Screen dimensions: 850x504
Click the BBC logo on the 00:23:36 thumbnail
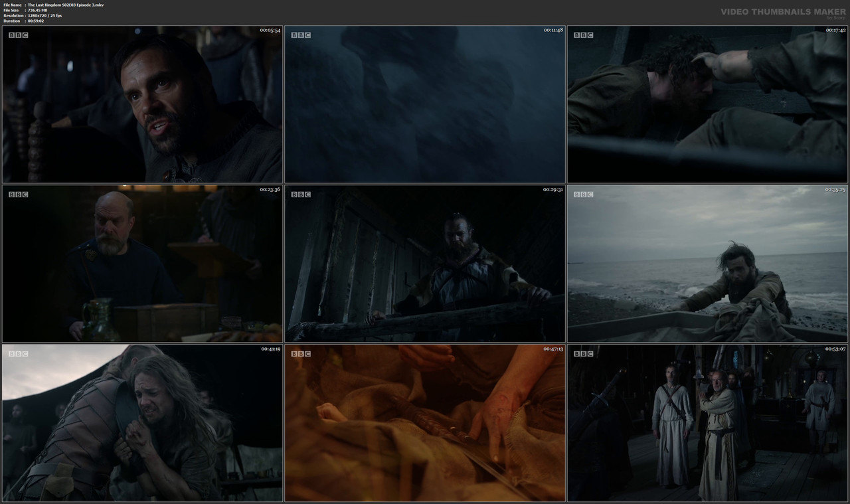(x=18, y=194)
